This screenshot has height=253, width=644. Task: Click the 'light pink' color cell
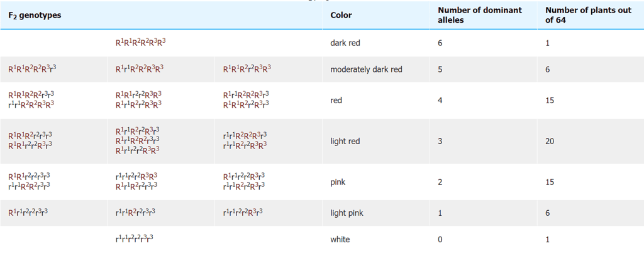tap(347, 213)
